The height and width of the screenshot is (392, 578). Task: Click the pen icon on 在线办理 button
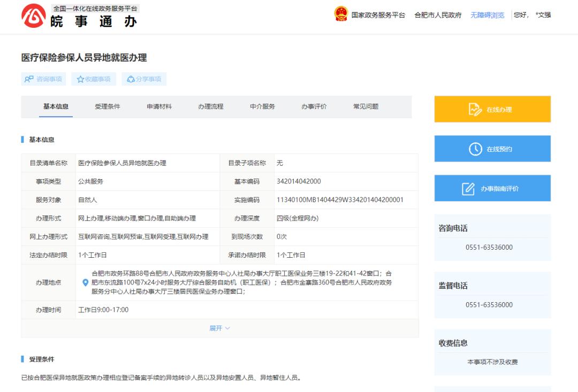click(474, 108)
